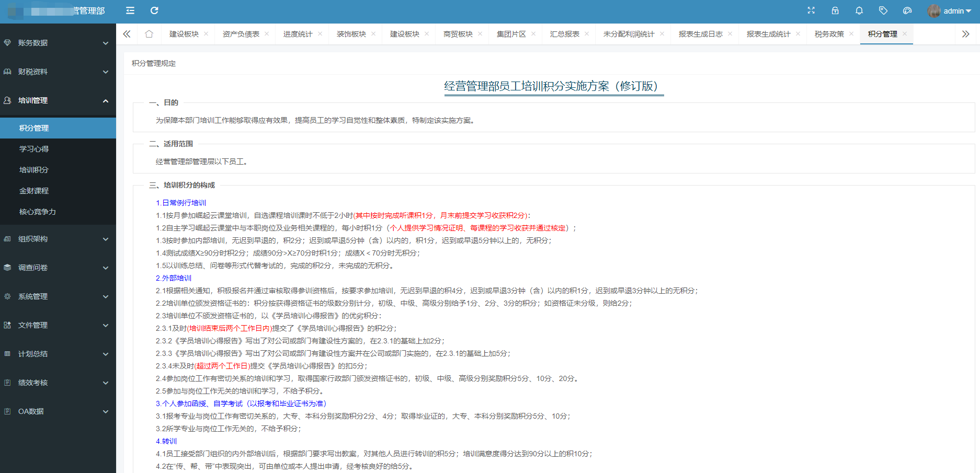Viewport: 980px width, 473px height.
Task: Click the refresh icon in the top bar
Action: (154, 11)
